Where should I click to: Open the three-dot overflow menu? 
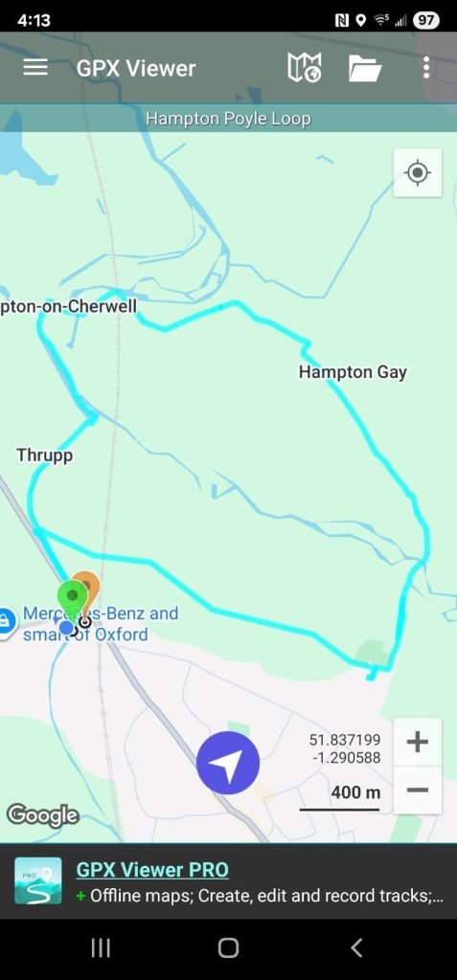tap(426, 68)
